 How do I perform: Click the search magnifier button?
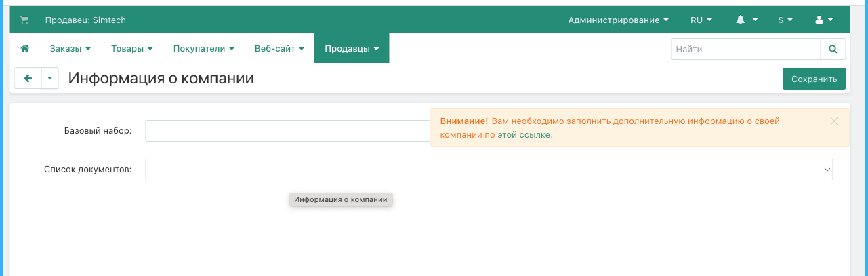click(x=833, y=50)
